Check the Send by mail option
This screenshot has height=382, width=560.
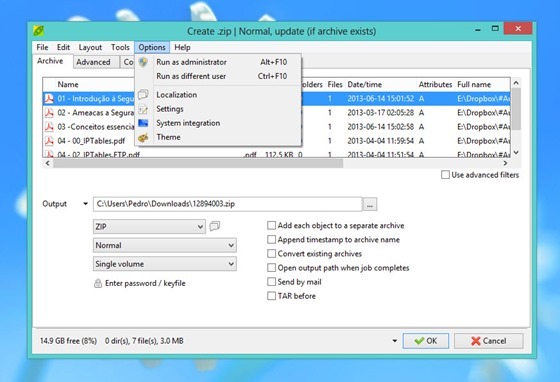click(x=271, y=282)
